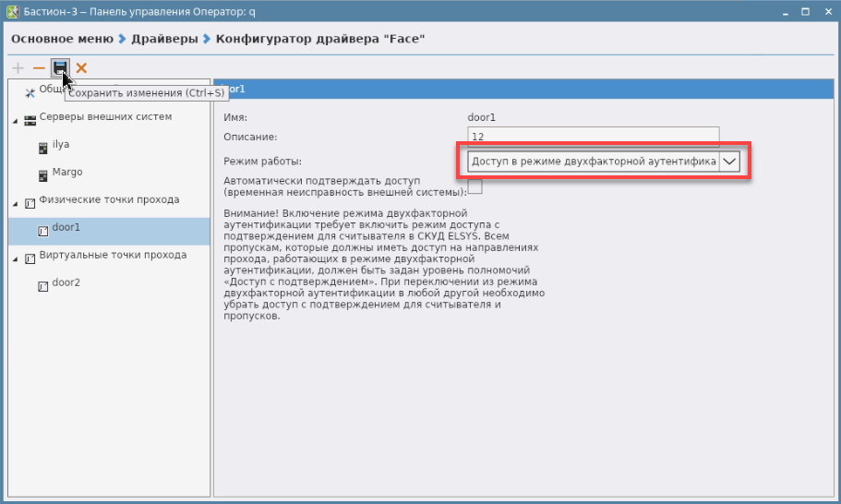Click the orange minus Remove icon
Image resolution: width=841 pixels, height=504 pixels.
[39, 68]
